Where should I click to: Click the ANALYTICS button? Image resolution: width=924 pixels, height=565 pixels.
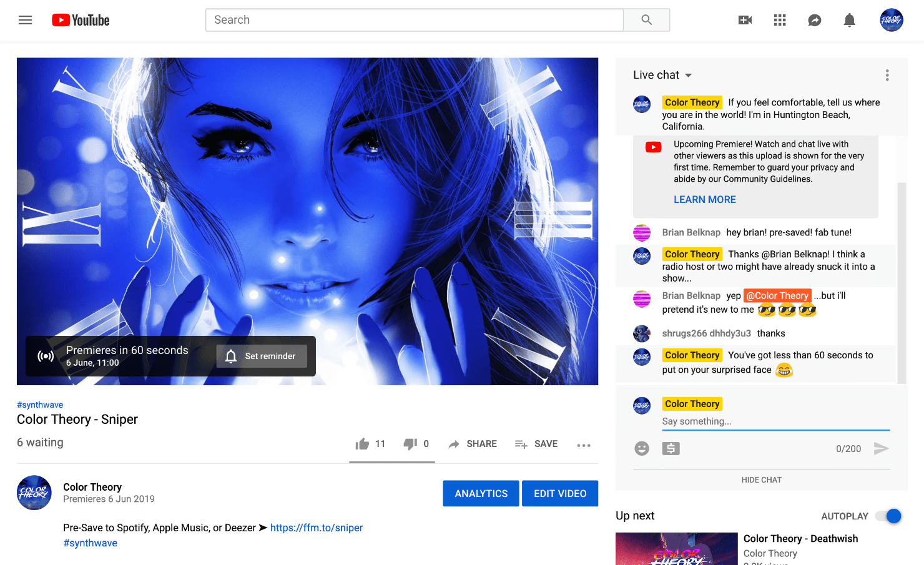[481, 493]
